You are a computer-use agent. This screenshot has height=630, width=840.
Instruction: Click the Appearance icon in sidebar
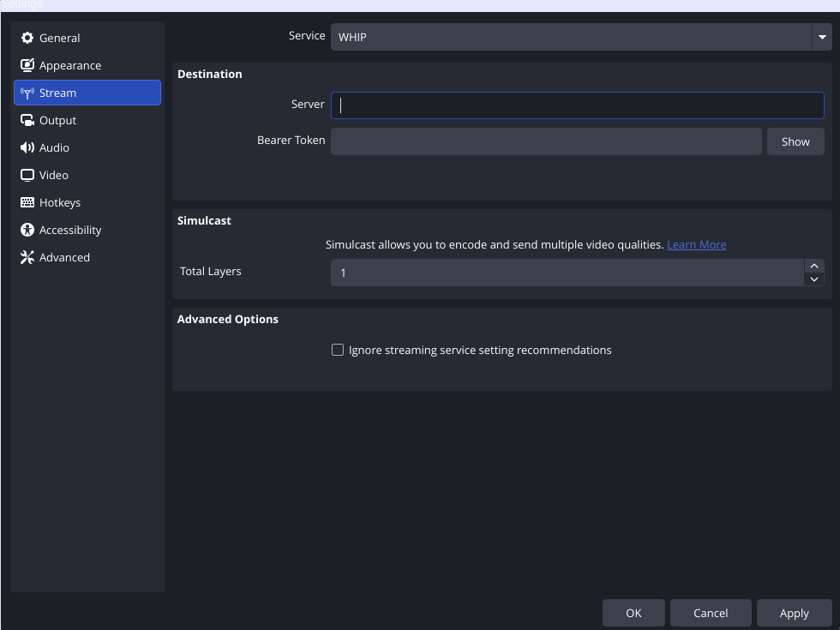pyautogui.click(x=27, y=65)
